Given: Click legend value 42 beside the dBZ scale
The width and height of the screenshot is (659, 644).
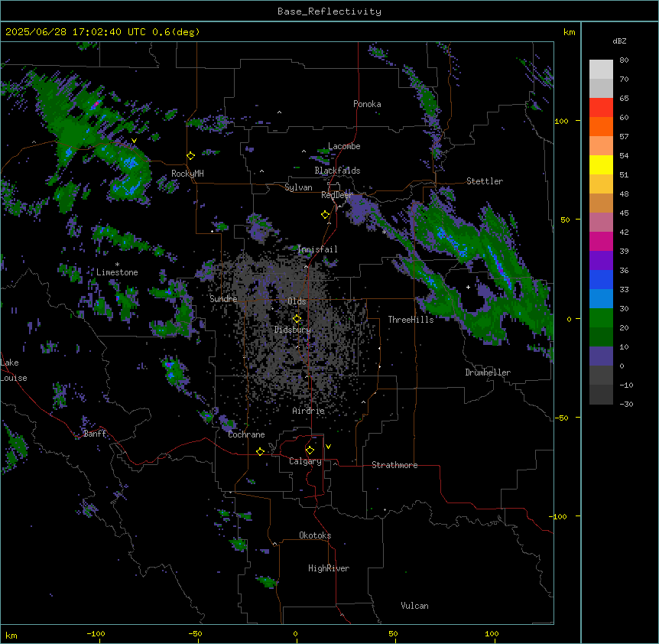Looking at the screenshot, I should [x=624, y=232].
